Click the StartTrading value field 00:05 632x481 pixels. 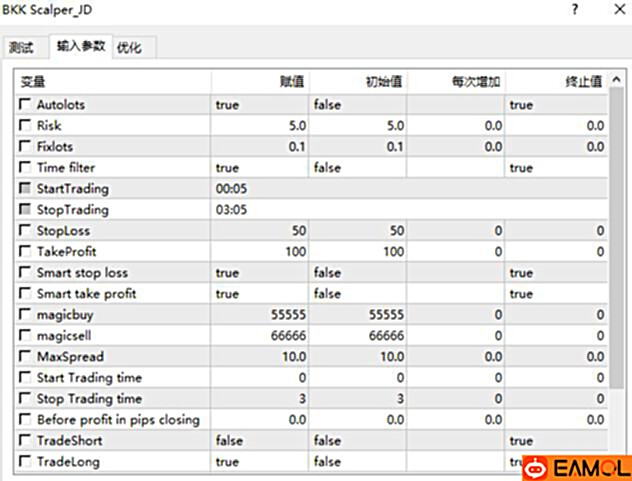pyautogui.click(x=259, y=189)
